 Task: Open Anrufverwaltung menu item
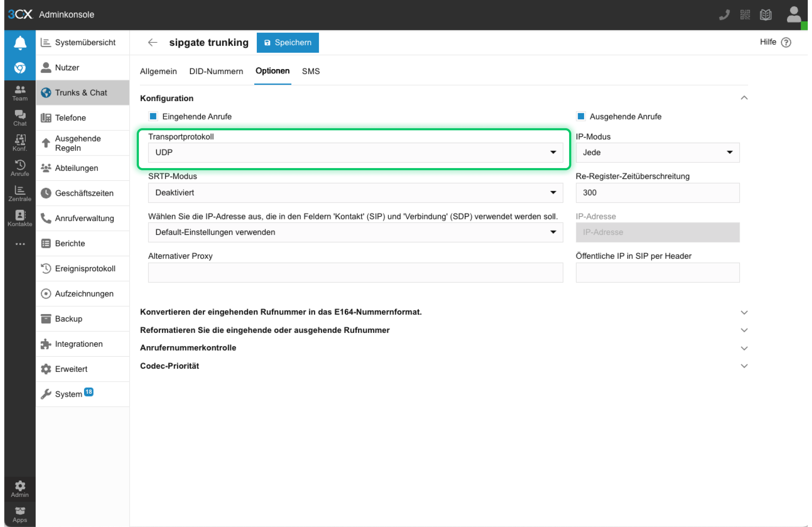[83, 218]
